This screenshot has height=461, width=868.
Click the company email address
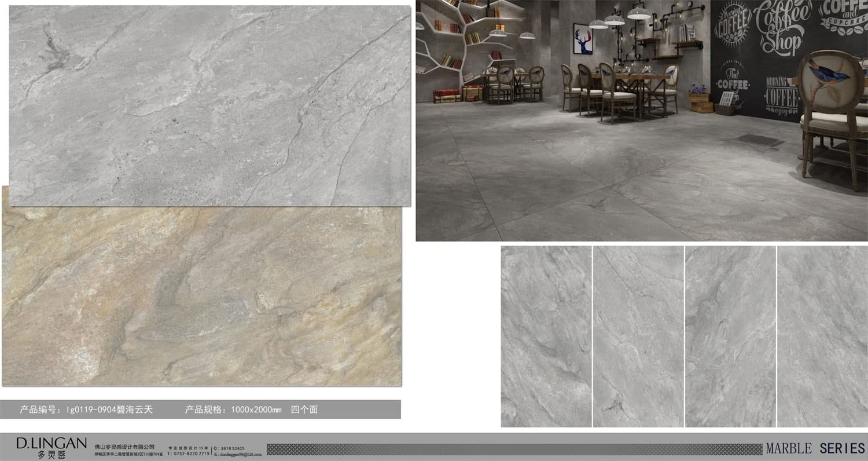pyautogui.click(x=241, y=455)
